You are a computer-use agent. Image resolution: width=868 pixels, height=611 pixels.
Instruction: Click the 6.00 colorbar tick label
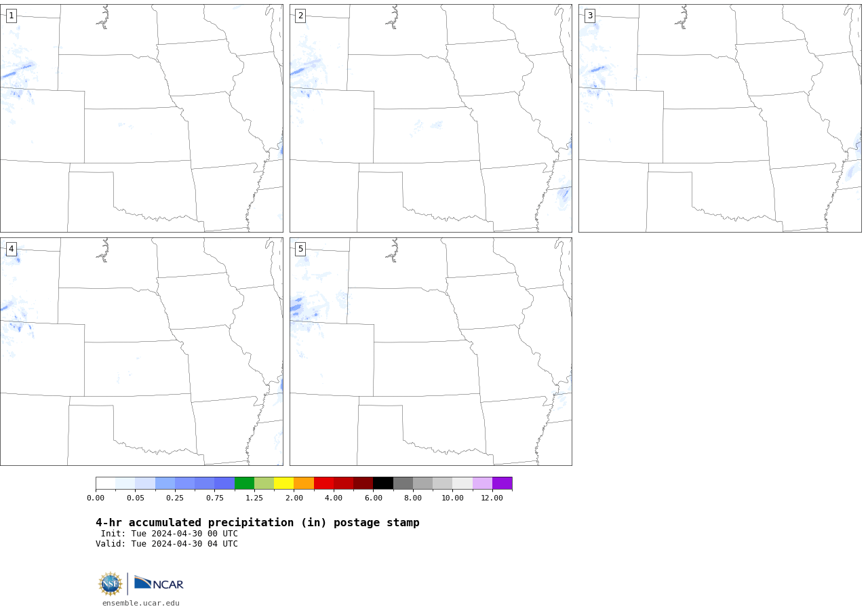click(x=374, y=498)
